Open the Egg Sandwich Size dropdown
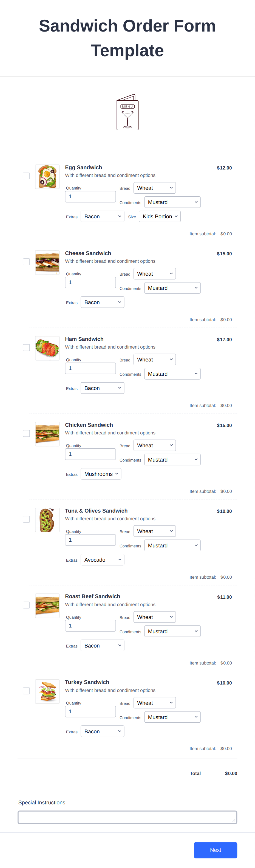255x868 pixels. (160, 216)
